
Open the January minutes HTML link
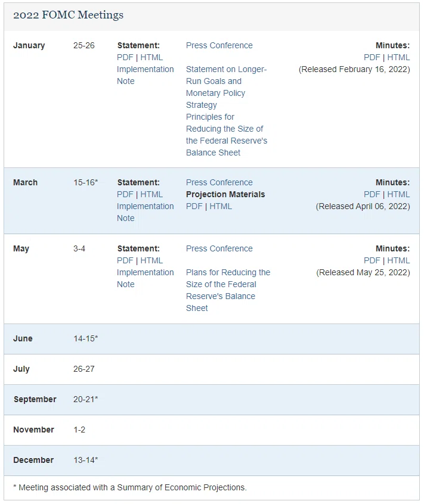click(398, 58)
